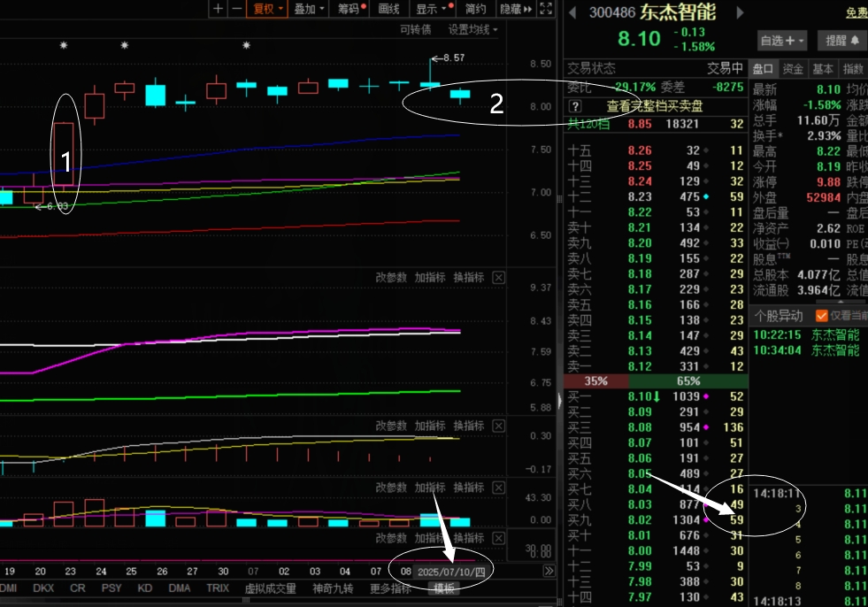
Task: Click 改参数 in the panel with 9.37 scale
Action: click(x=391, y=278)
